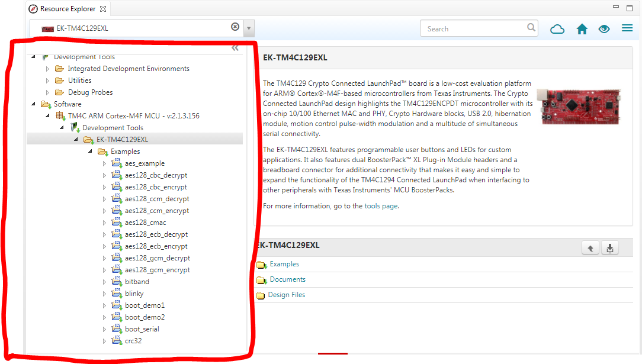Collapse the Examples tree node

click(91, 152)
